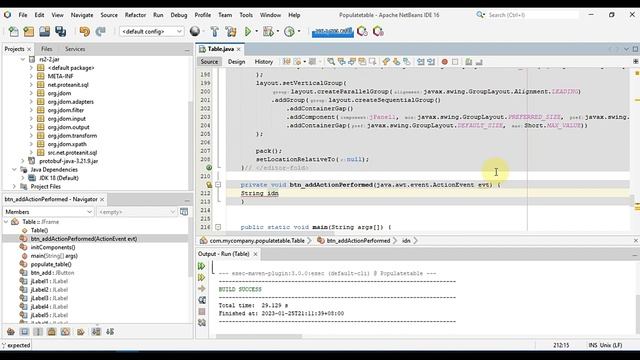Select protobuf-java-3.21.9.jar in Projects tree
The width and height of the screenshot is (640, 360).
tap(69, 161)
